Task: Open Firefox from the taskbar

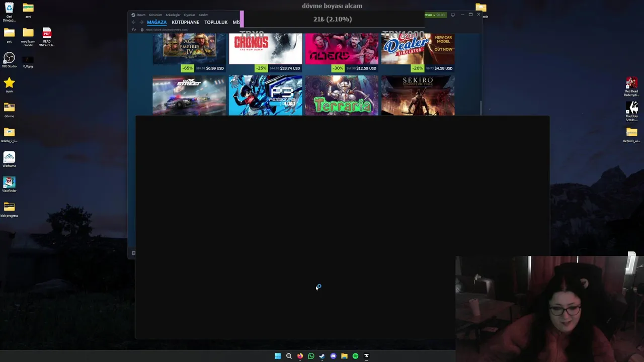Action: pyautogui.click(x=300, y=356)
